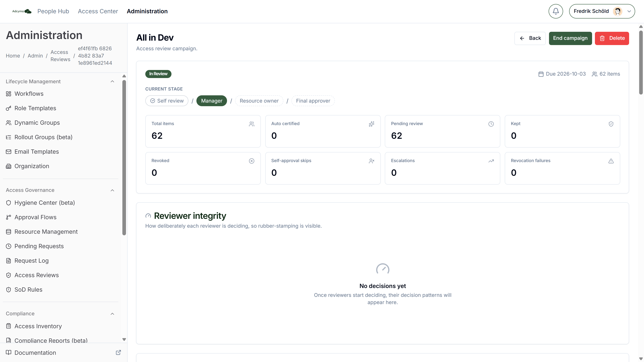This screenshot has height=362, width=644.
Task: Click the End campaign button
Action: tap(570, 38)
